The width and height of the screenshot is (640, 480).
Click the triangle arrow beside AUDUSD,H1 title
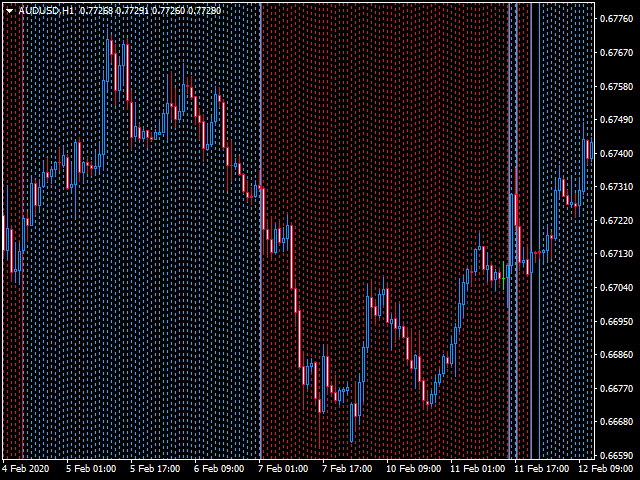point(9,11)
